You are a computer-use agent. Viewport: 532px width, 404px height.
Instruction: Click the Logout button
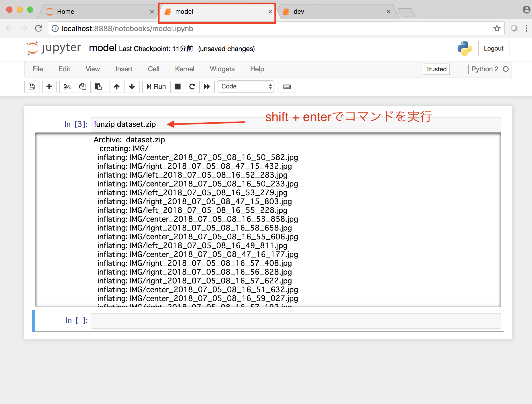coord(493,48)
